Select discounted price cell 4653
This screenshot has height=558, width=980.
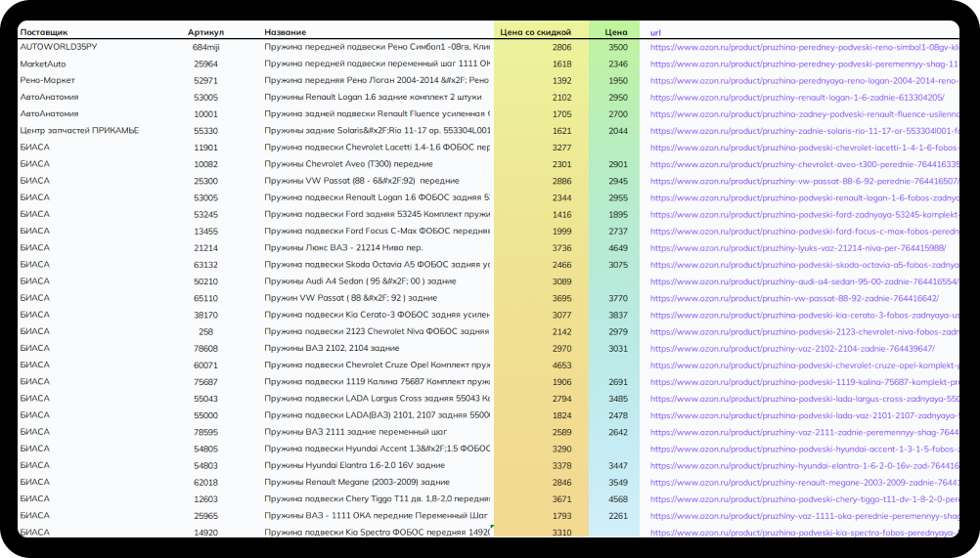coord(561,365)
